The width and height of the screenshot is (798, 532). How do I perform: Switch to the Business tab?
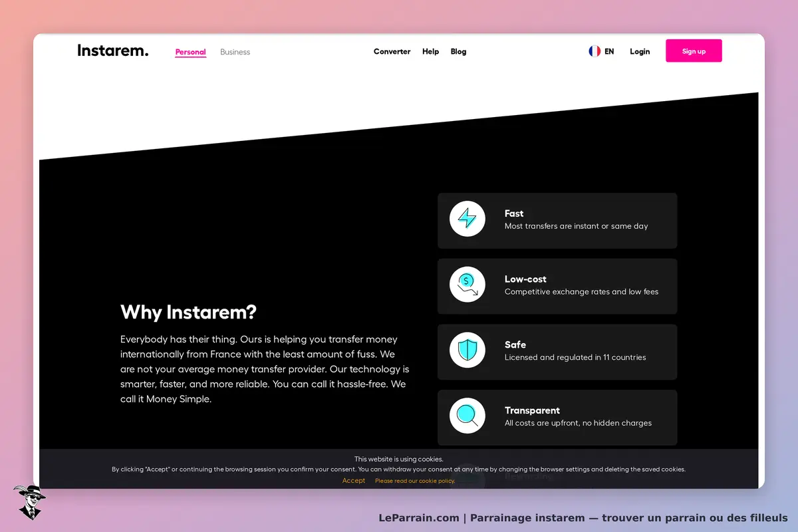(x=235, y=52)
